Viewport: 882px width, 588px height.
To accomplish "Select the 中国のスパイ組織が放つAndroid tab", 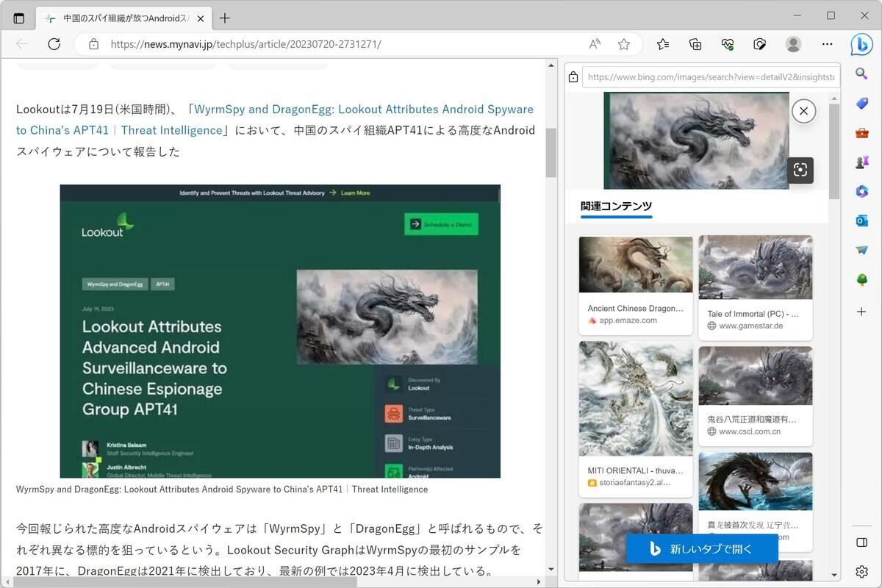I will [125, 18].
